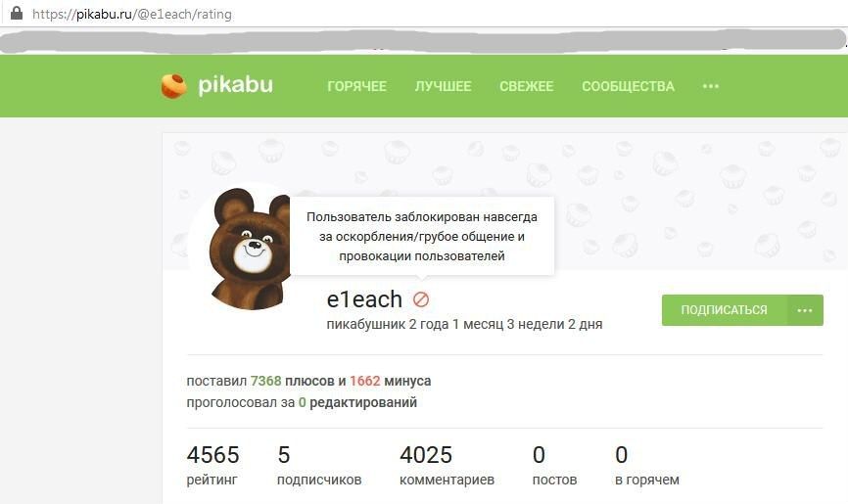Select the e1each username
This screenshot has width=848, height=504.
(x=364, y=299)
